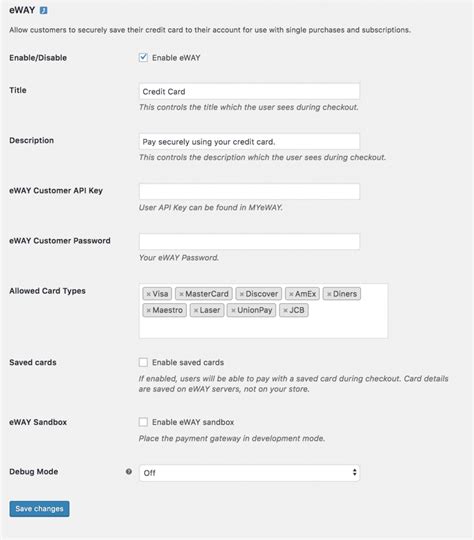This screenshot has width=474, height=540.
Task: Remove UnionPay from card types
Action: (x=233, y=310)
